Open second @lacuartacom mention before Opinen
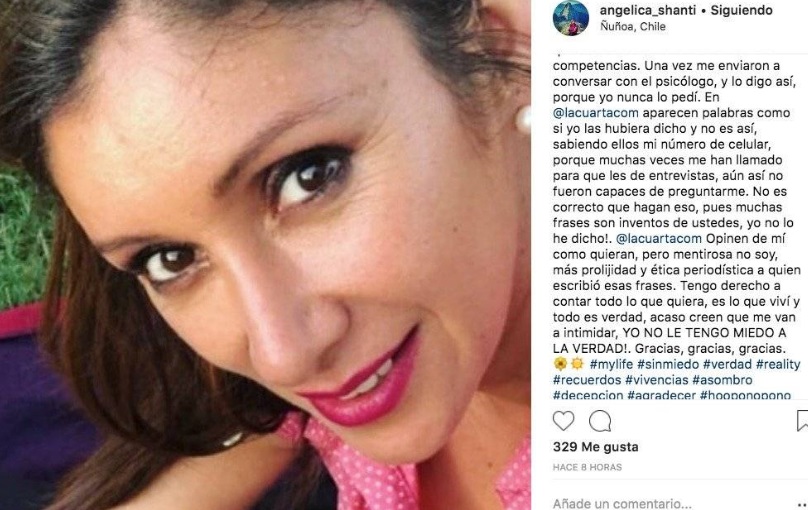 (659, 239)
